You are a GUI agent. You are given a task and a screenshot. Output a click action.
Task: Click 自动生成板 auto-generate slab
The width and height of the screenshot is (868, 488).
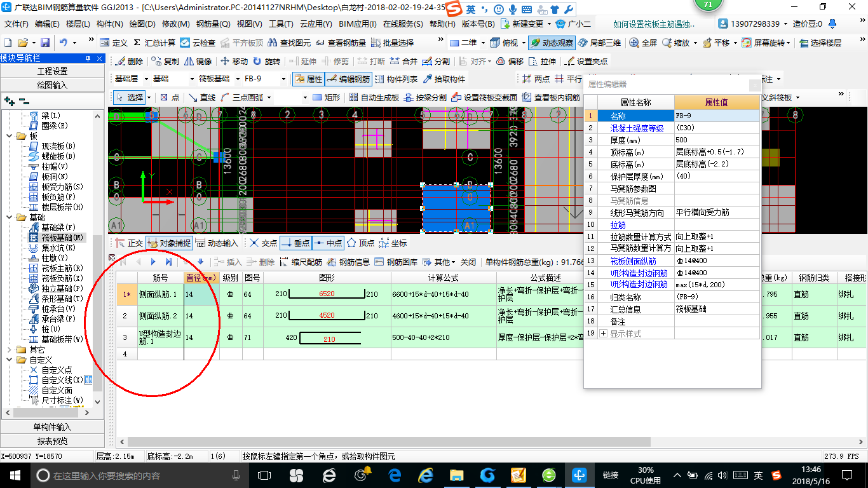374,97
